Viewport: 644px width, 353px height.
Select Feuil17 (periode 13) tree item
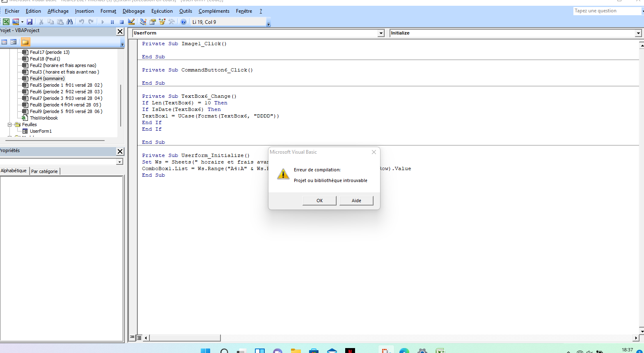point(49,52)
